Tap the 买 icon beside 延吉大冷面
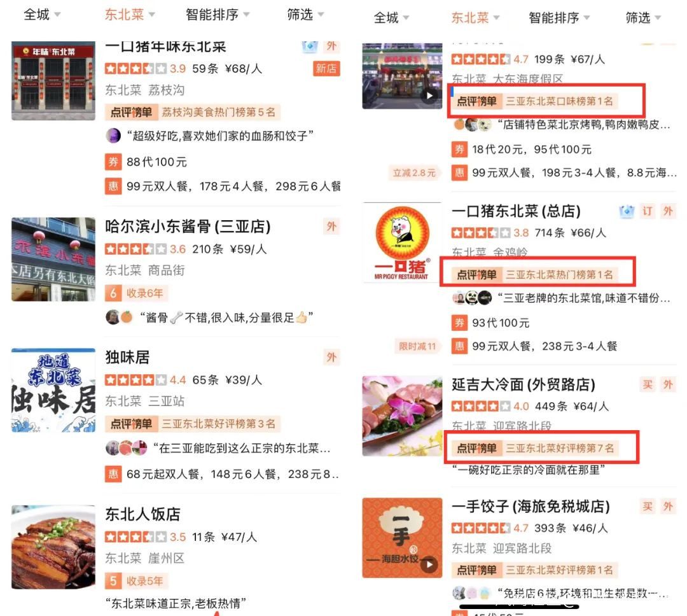The width and height of the screenshot is (687, 616). point(648,384)
